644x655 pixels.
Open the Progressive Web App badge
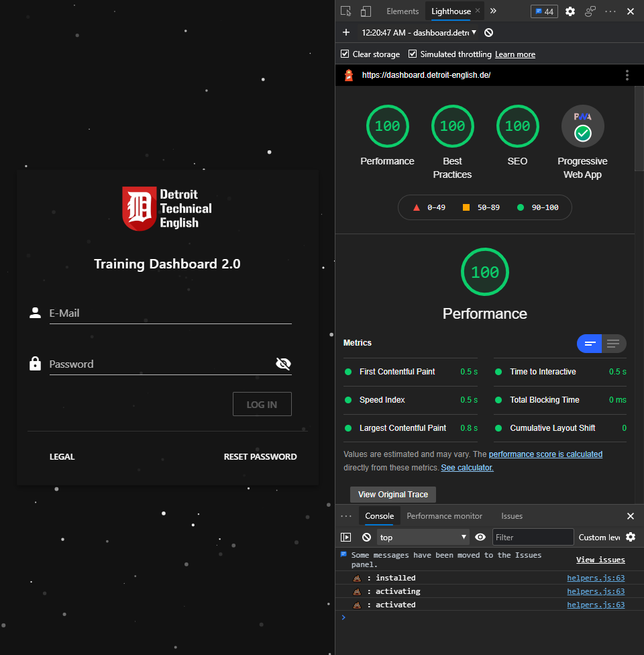click(x=582, y=126)
